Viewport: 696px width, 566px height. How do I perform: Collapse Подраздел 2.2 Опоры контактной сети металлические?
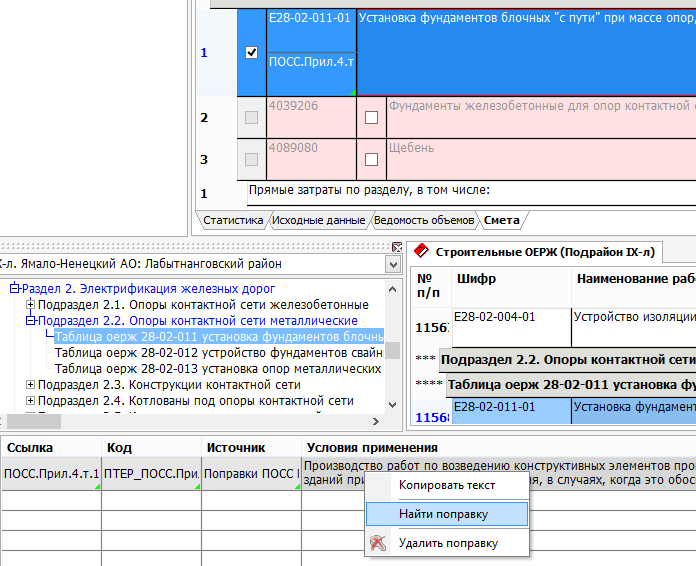pyautogui.click(x=30, y=321)
